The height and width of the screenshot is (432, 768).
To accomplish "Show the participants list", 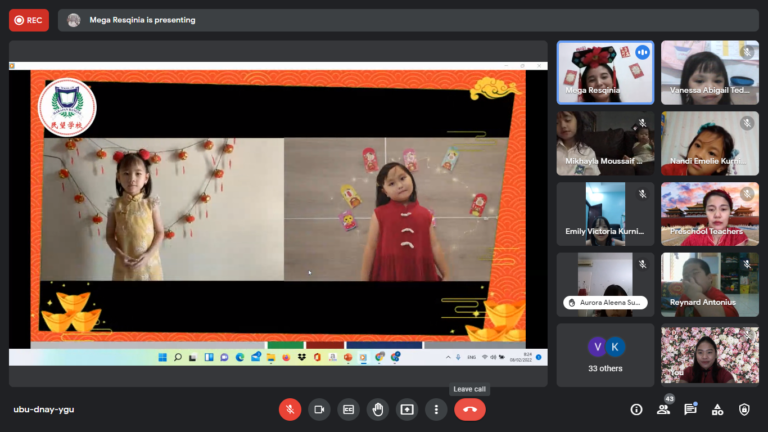I will [x=663, y=409].
